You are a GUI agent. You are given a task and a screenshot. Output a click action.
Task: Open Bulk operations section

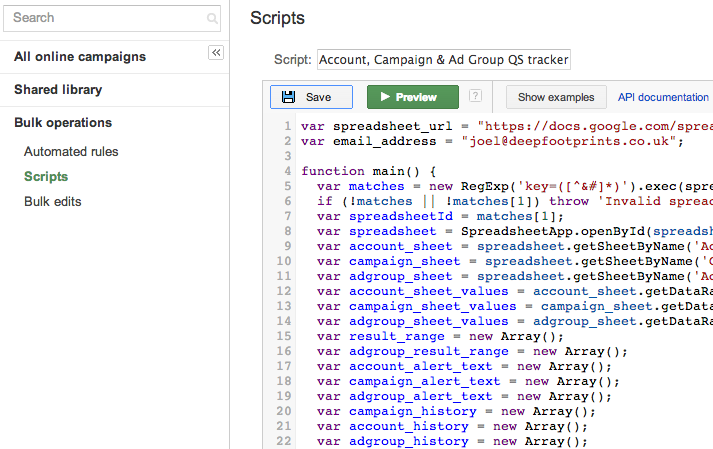coord(63,123)
